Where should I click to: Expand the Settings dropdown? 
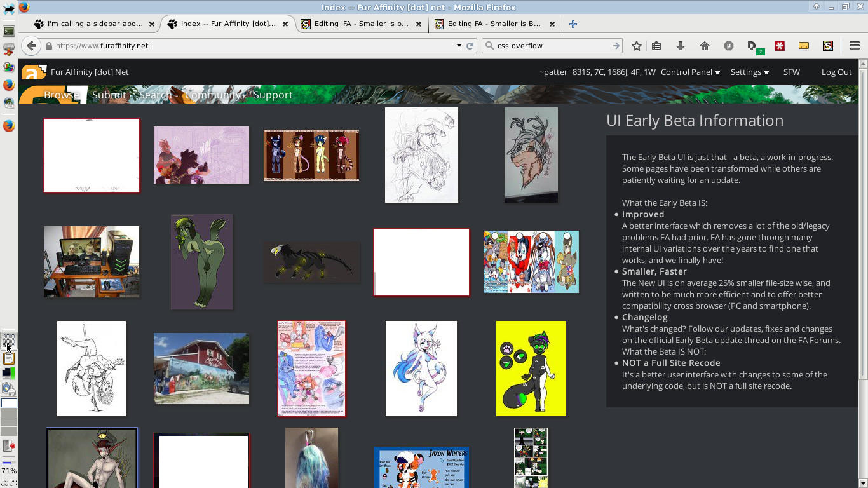[x=749, y=72]
